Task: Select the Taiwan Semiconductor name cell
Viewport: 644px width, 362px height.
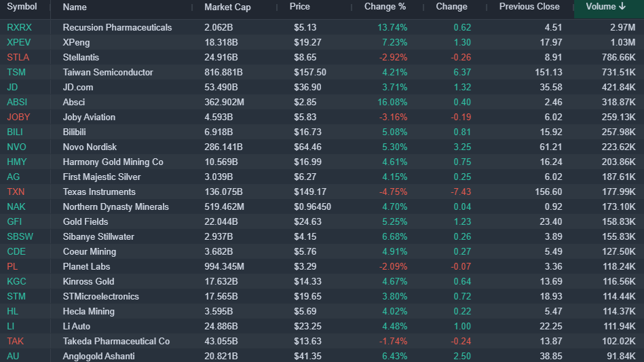Action: [x=108, y=72]
